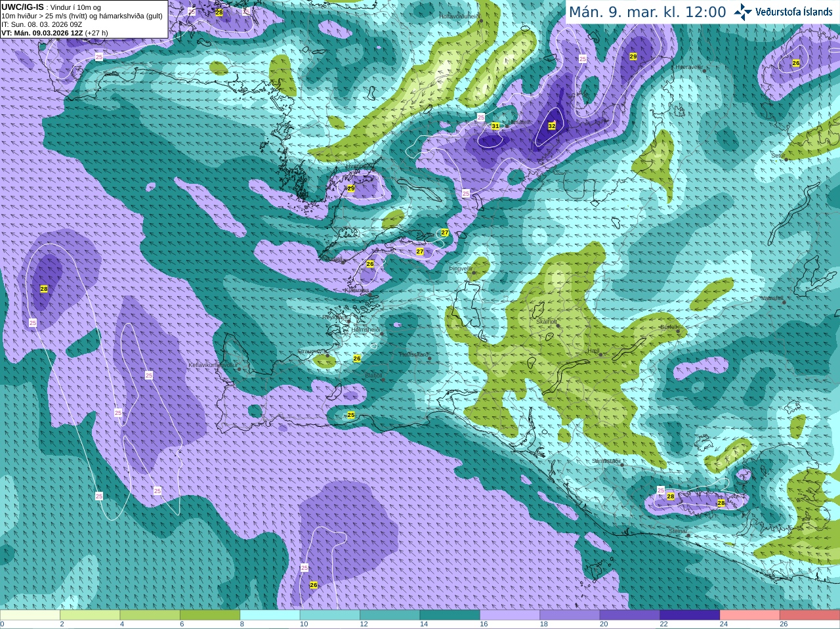Click the yellow 31 gust marker beside Húsafell
This screenshot has width=840, height=629.
(x=495, y=126)
